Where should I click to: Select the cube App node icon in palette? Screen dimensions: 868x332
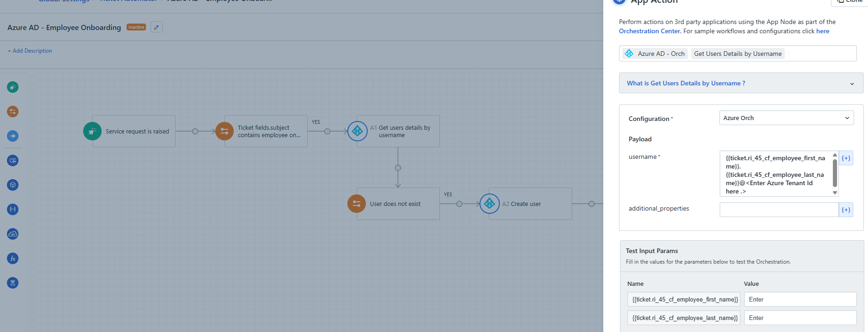point(13,185)
